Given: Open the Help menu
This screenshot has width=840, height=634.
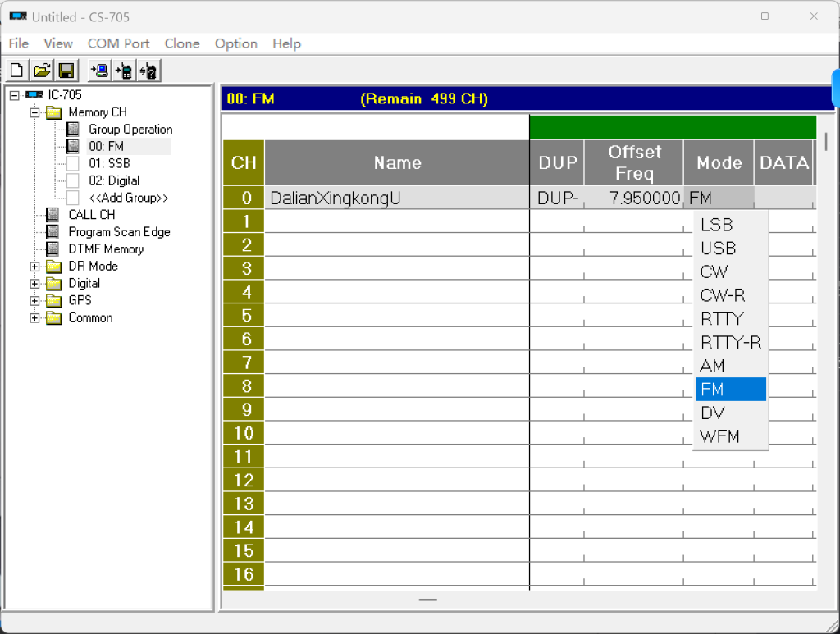Looking at the screenshot, I should coord(286,43).
